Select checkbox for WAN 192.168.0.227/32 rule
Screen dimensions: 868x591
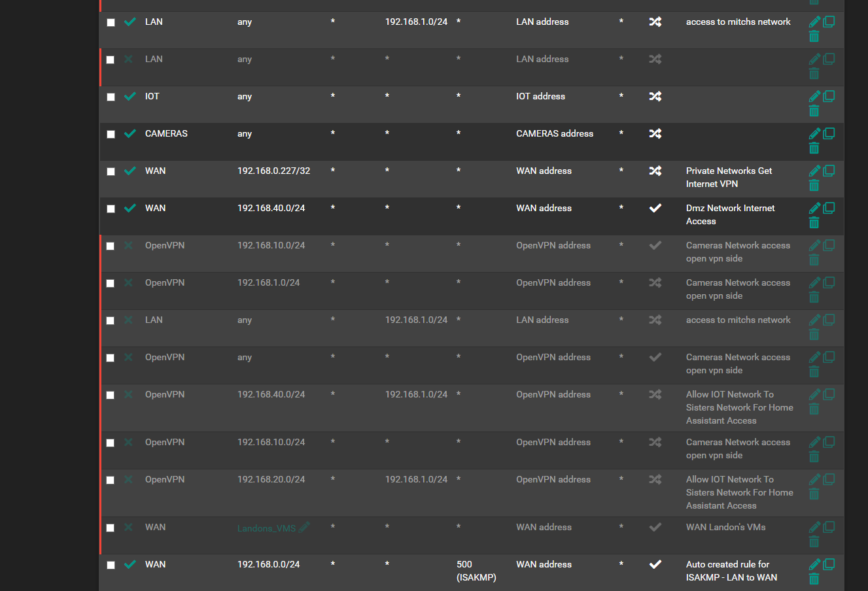point(111,171)
